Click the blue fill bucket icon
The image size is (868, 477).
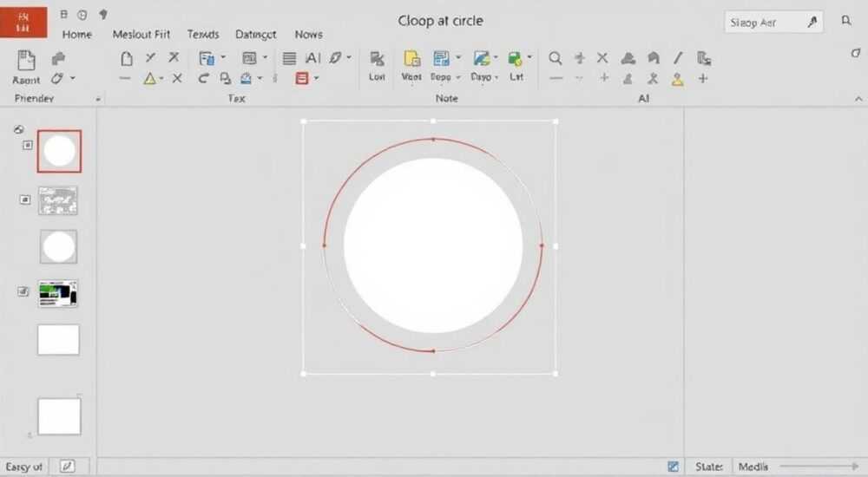247,79
